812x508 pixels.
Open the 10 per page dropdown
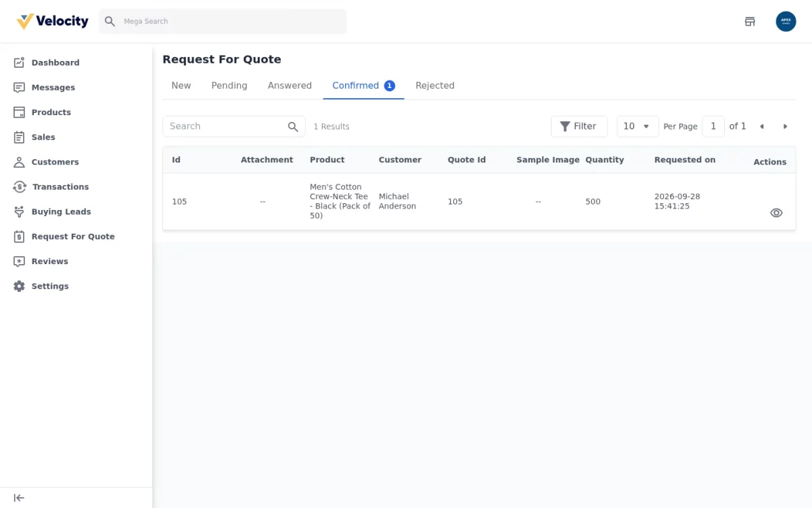(637, 126)
